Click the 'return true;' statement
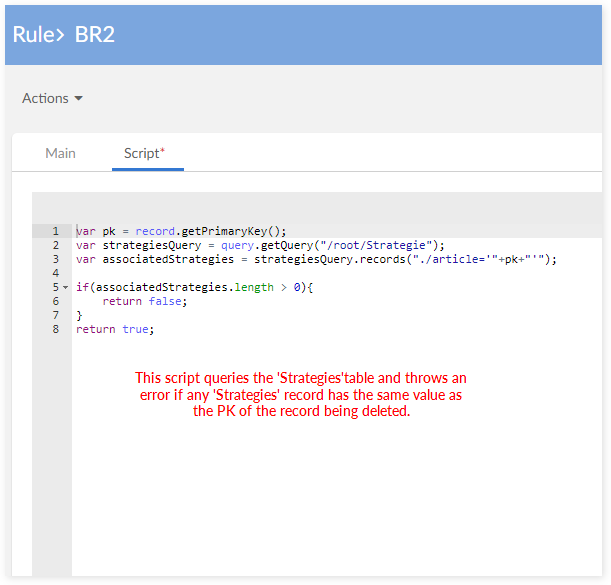This screenshot has width=611, height=585. [x=115, y=329]
